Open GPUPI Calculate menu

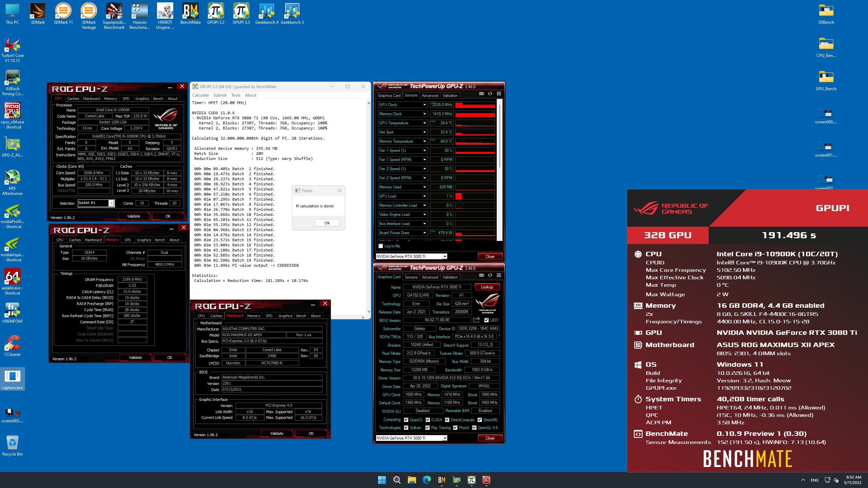pos(200,95)
